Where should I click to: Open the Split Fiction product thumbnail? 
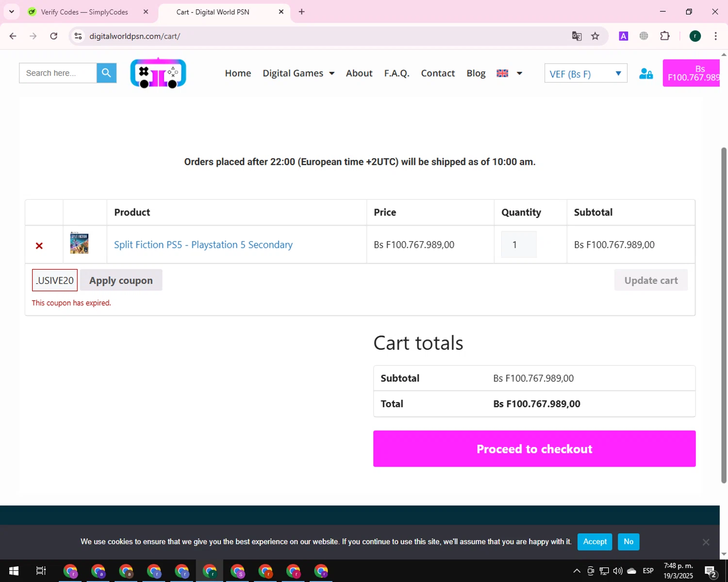pos(79,243)
